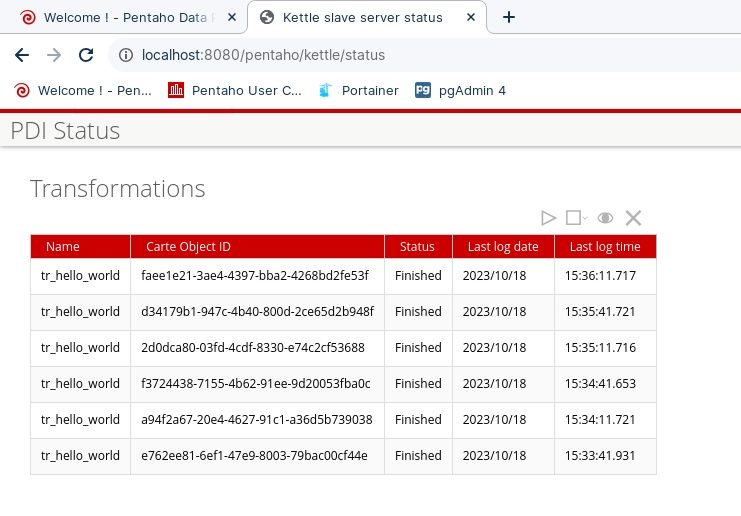Viewport: 741px width, 516px height.
Task: Click the Last log time column header
Action: [x=605, y=247]
